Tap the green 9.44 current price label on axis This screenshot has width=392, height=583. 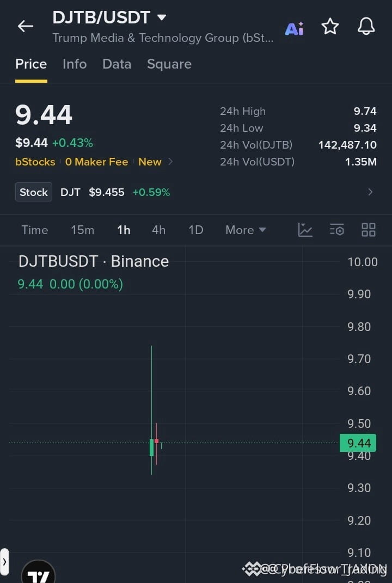(x=358, y=443)
